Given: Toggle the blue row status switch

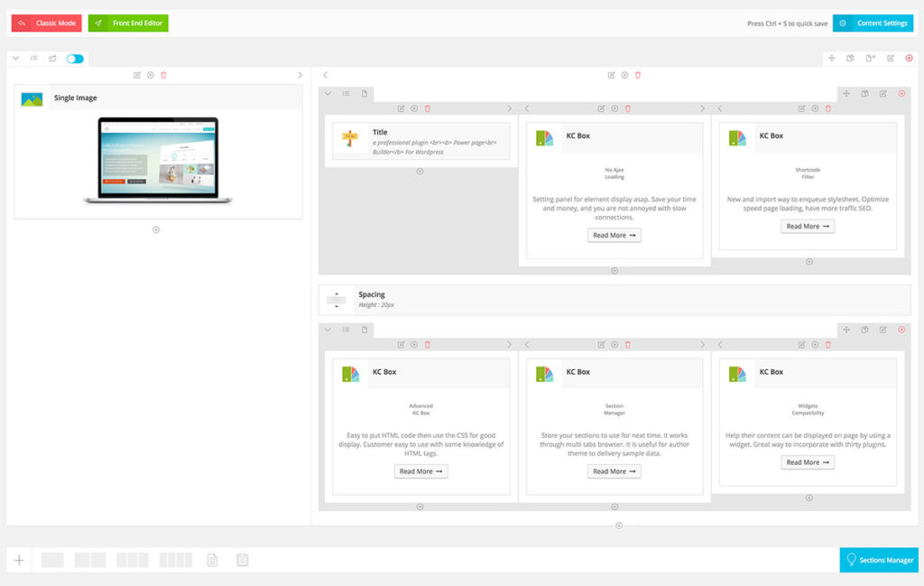Looking at the screenshot, I should (75, 59).
